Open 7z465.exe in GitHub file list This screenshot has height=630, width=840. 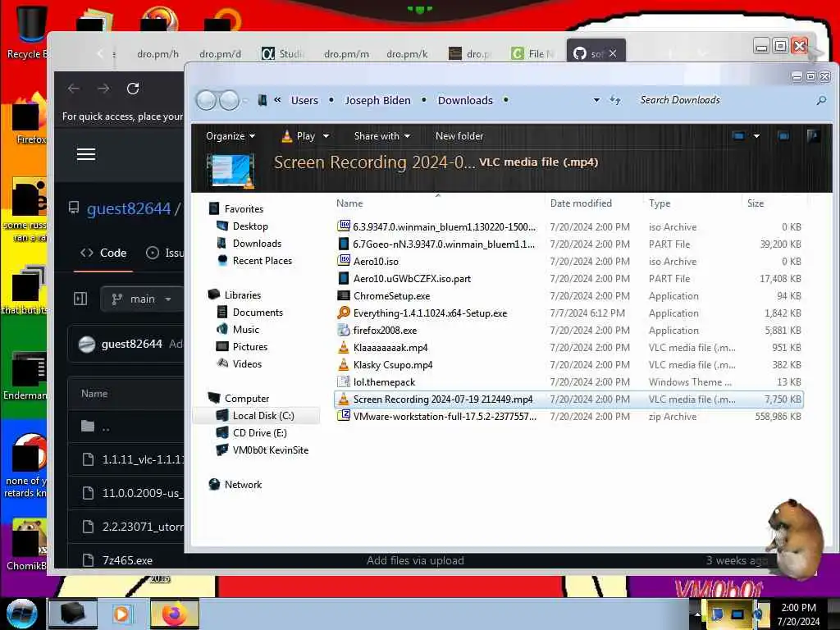pos(127,560)
